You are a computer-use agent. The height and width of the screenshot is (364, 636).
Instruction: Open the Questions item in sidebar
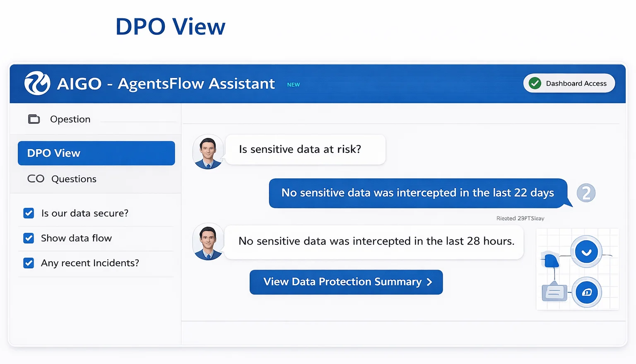[74, 179]
